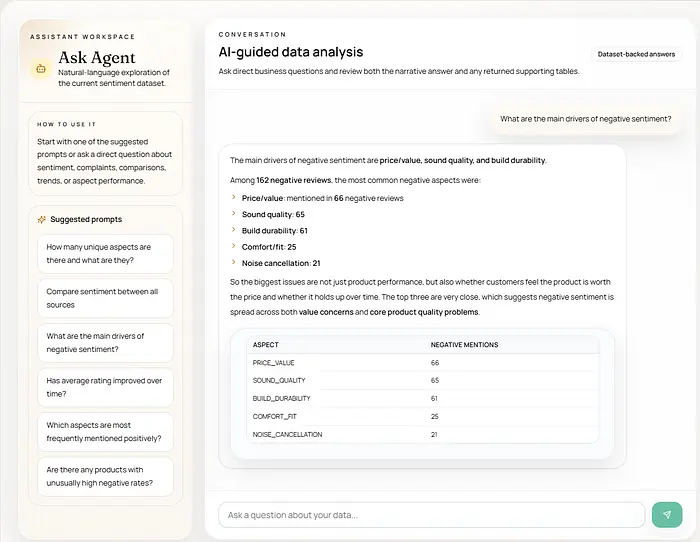
Task: Click the Dataset-backed answers badge
Action: [x=636, y=54]
